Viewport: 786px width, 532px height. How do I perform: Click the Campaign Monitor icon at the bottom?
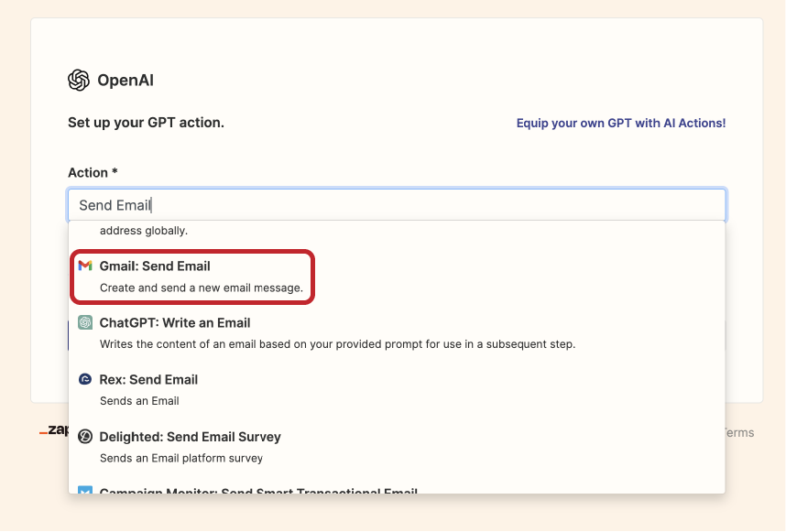tap(84, 492)
